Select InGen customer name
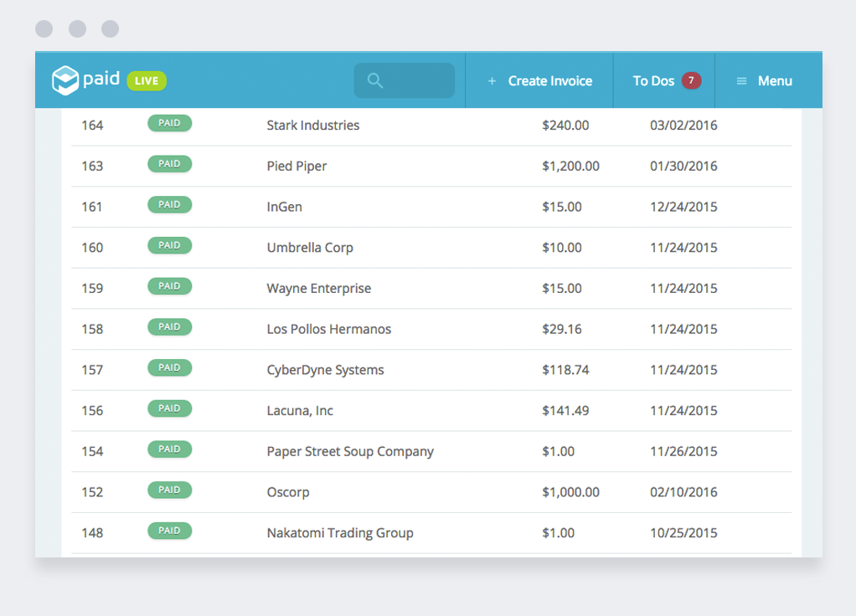 pyautogui.click(x=284, y=207)
